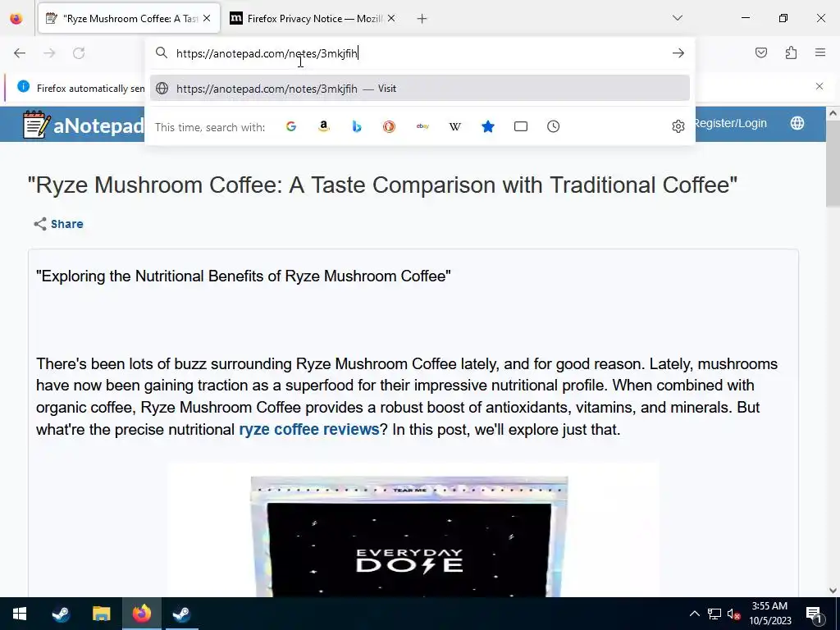Image resolution: width=840 pixels, height=630 pixels.
Task: Open Save to Pocket icon
Action: [x=761, y=52]
